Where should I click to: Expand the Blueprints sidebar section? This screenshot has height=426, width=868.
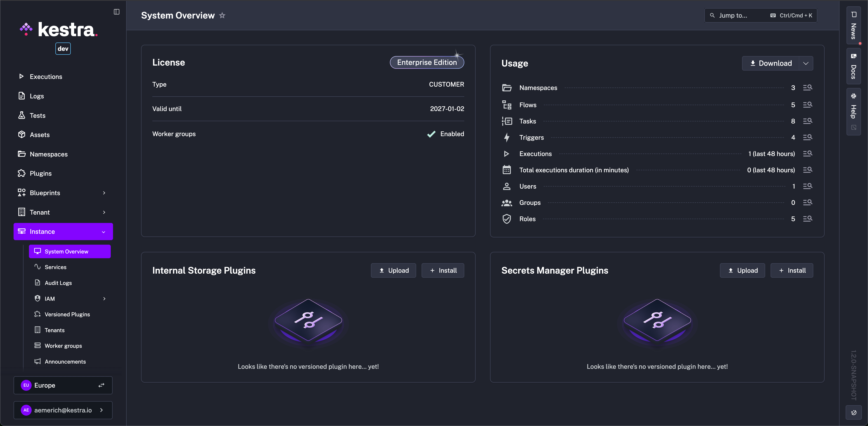coord(104,193)
